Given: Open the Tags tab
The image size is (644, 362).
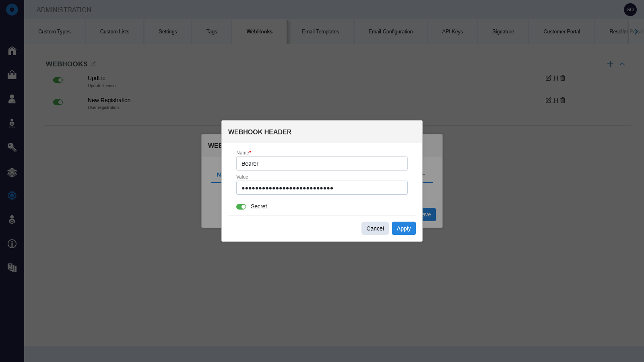Looking at the screenshot, I should pyautogui.click(x=212, y=31).
